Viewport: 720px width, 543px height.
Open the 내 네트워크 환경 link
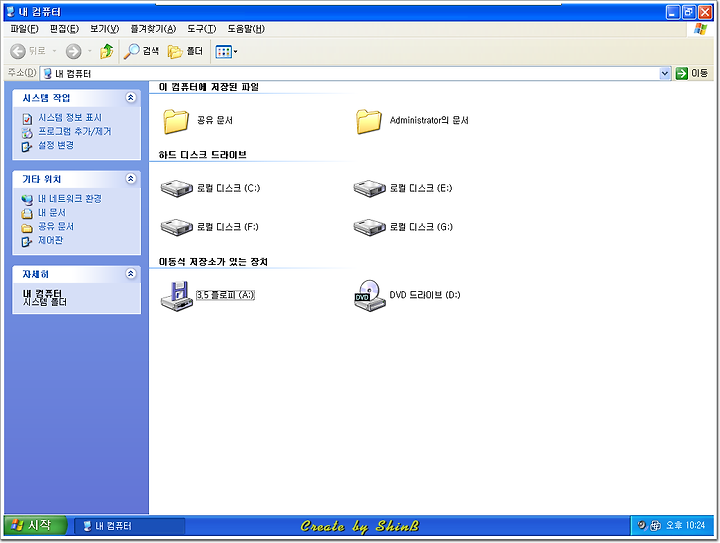click(x=70, y=199)
